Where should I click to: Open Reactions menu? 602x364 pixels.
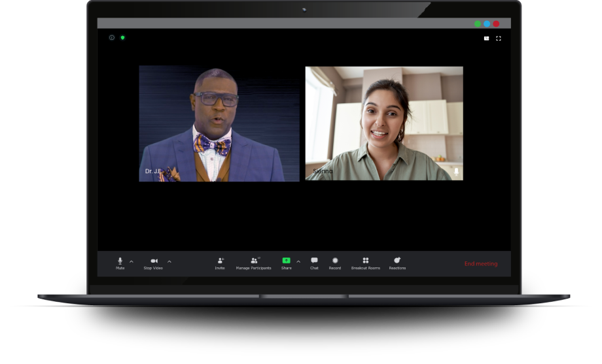(397, 263)
